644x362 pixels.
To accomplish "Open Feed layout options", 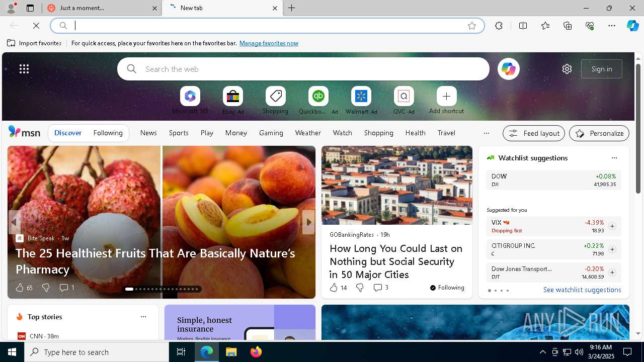I will click(534, 133).
